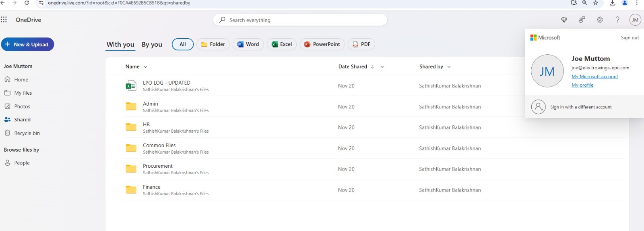This screenshot has height=231, width=644.
Task: Open the Procurement folder name
Action: click(x=158, y=166)
